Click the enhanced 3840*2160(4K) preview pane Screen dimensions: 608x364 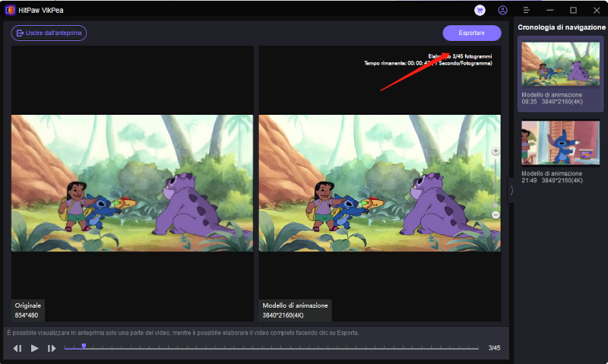(x=379, y=183)
